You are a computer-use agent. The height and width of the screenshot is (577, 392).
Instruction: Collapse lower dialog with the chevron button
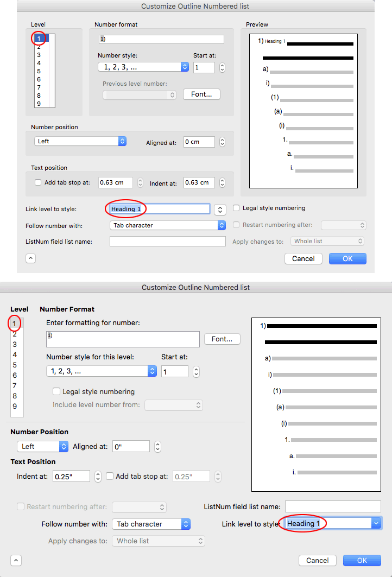click(x=16, y=560)
